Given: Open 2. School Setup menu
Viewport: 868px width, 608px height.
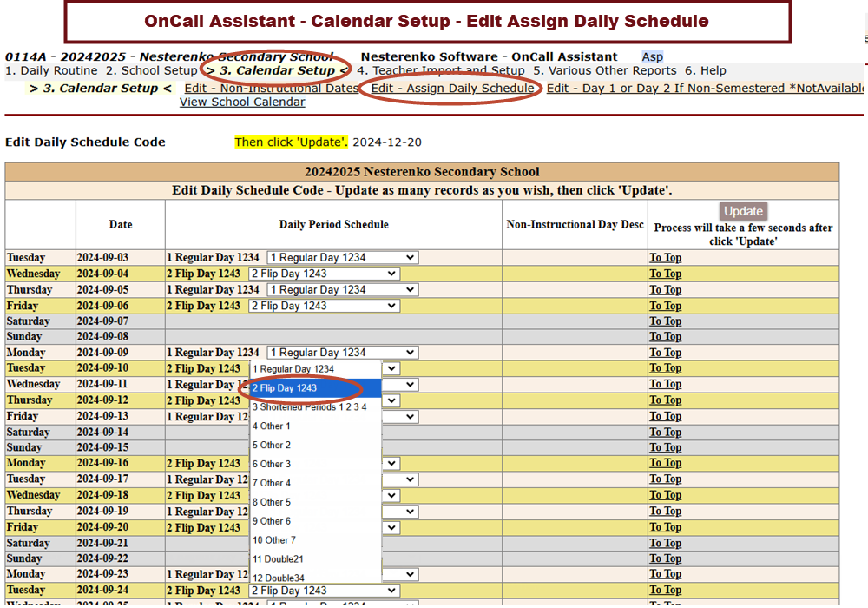Looking at the screenshot, I should [151, 71].
